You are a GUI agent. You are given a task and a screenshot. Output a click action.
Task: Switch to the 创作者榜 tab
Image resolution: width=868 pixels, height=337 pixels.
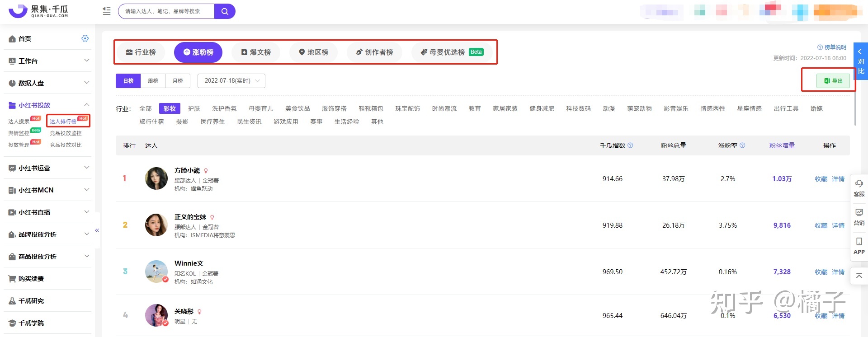374,52
